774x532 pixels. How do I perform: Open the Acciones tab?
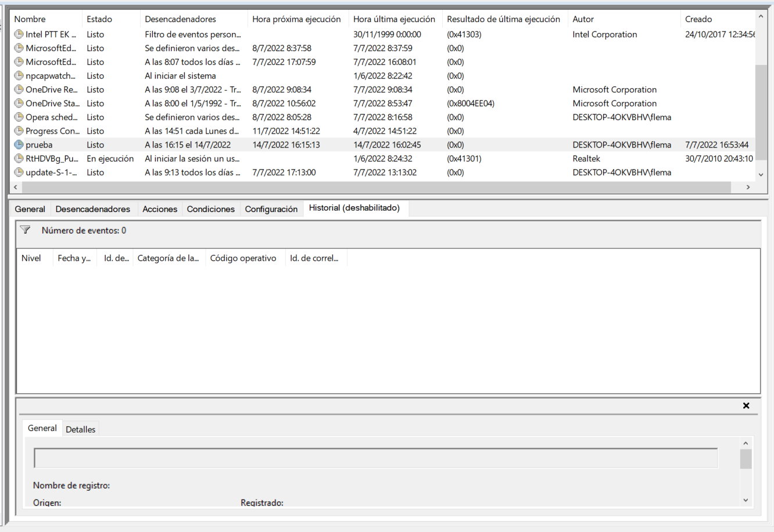(x=160, y=209)
